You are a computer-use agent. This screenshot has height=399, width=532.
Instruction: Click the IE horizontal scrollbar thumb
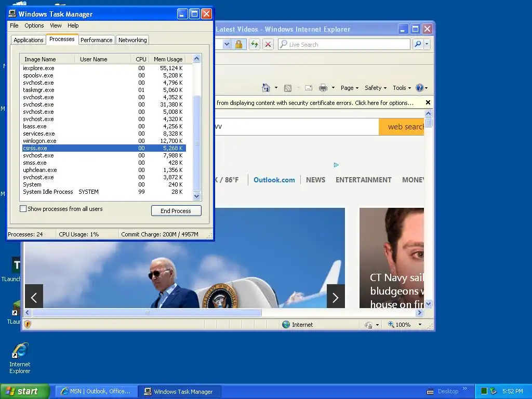[x=147, y=312]
